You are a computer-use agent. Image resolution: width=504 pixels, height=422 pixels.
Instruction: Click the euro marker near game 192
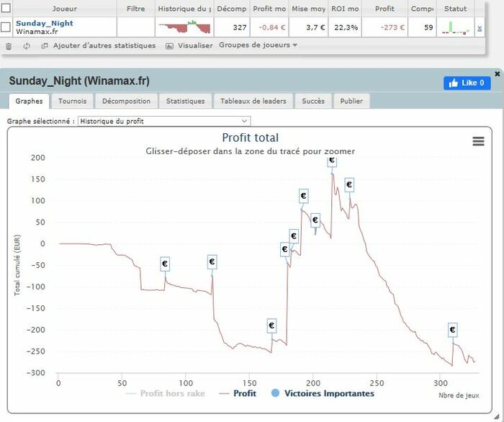pos(303,196)
